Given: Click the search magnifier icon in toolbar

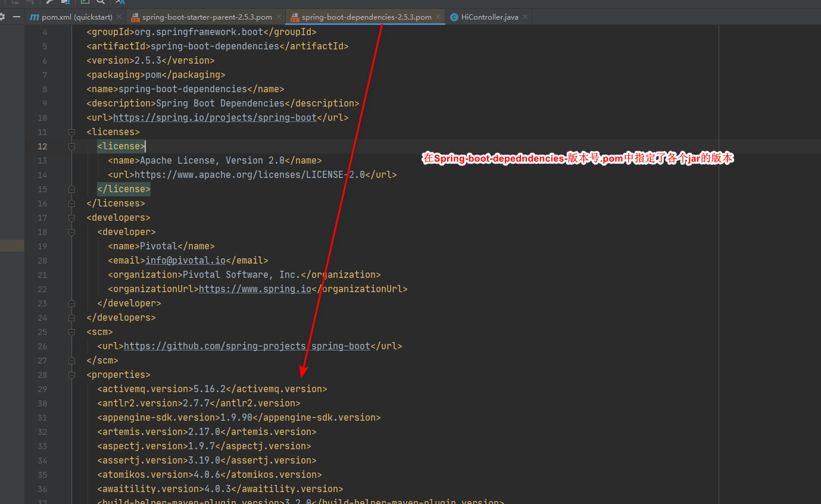Looking at the screenshot, I should [101, 2].
